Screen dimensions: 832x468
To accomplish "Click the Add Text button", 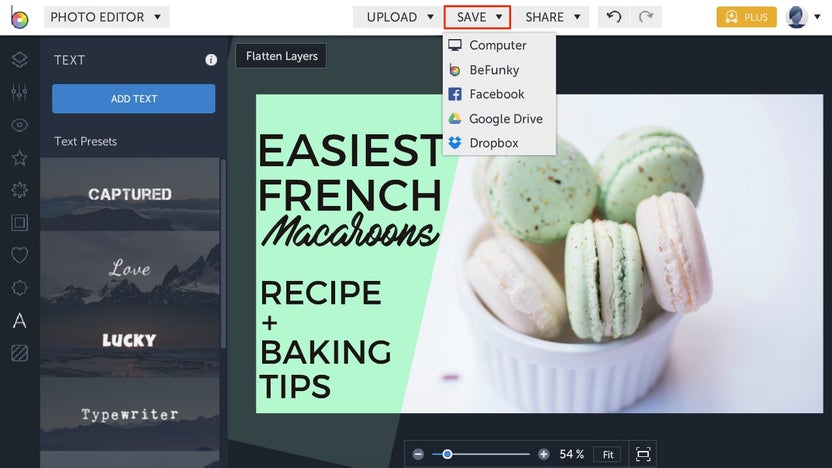I will point(134,99).
